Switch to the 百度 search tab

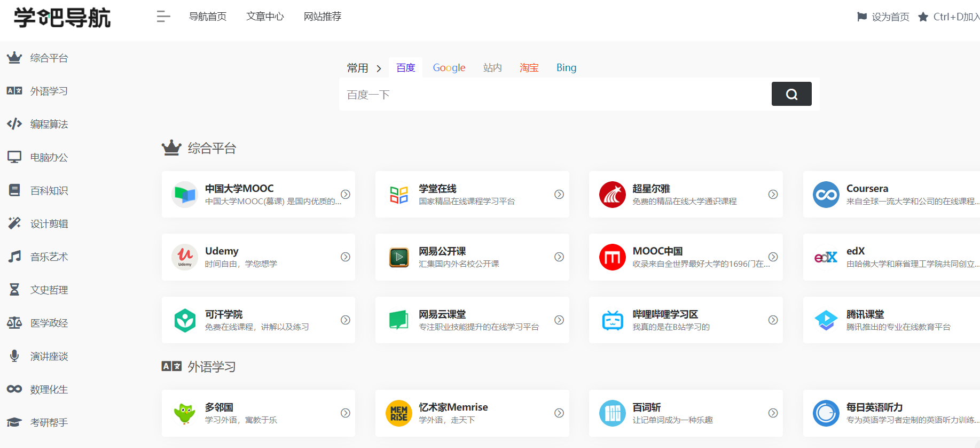click(x=406, y=68)
